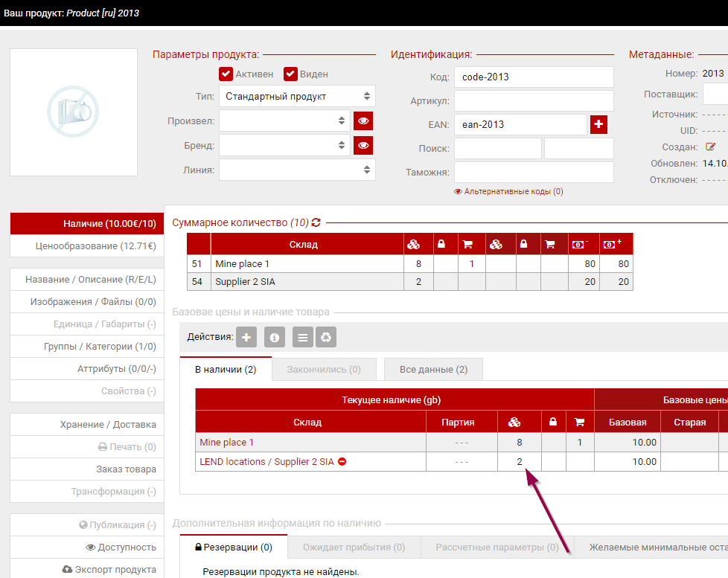Open the Тип dropdown
Viewport: 728px width, 578px height.
tap(296, 96)
